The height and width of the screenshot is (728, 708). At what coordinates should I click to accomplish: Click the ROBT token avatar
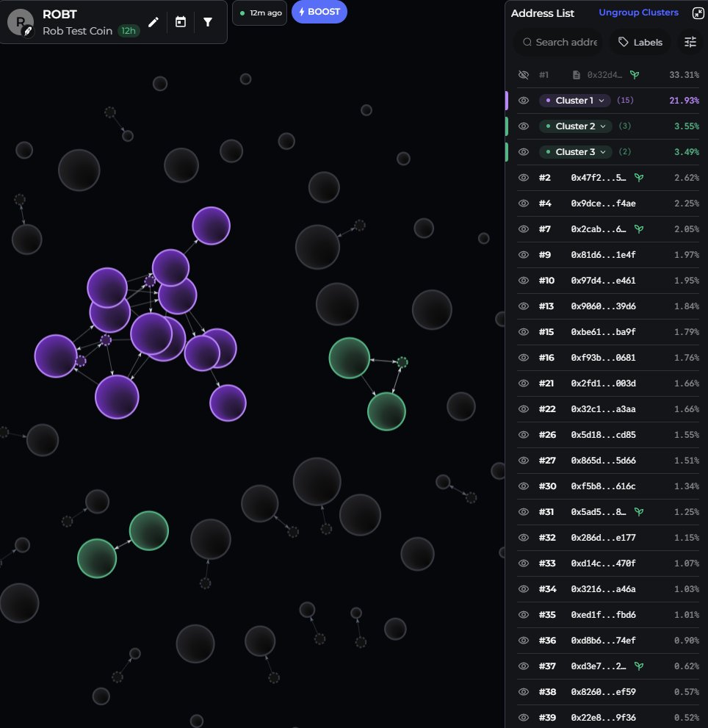[x=21, y=22]
